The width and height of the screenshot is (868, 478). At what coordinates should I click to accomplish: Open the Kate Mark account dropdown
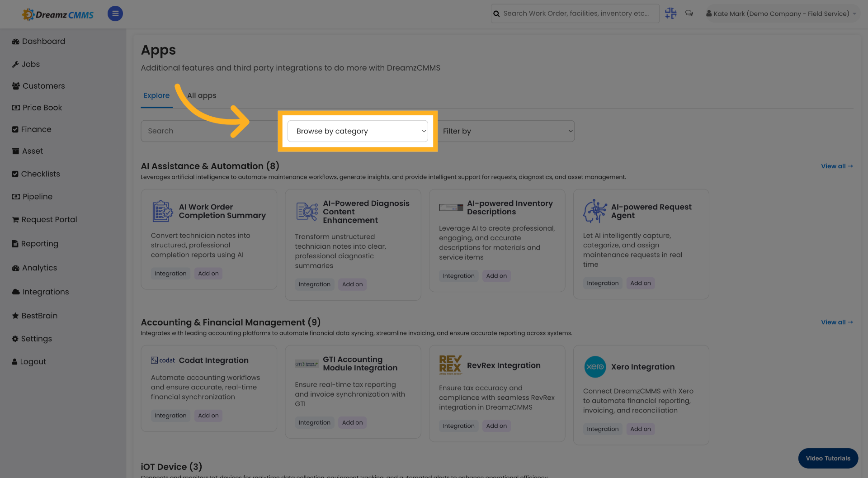781,13
